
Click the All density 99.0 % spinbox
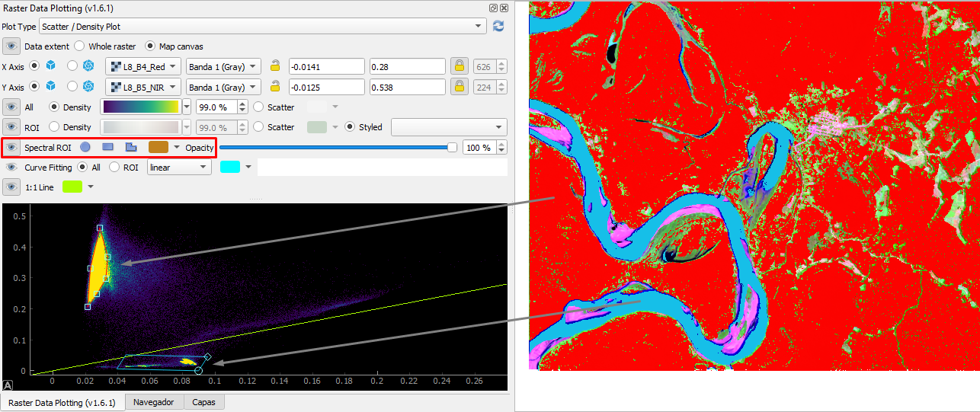[x=222, y=107]
